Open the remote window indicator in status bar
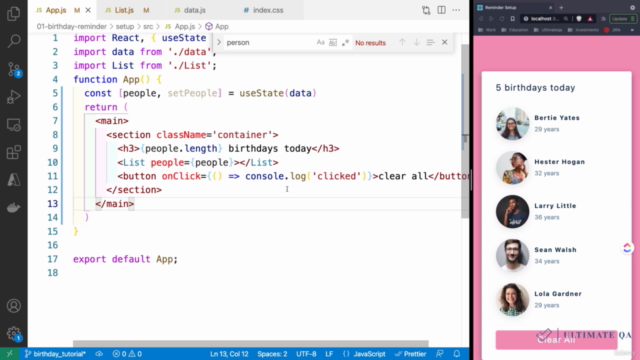The image size is (640, 360). tap(9, 354)
